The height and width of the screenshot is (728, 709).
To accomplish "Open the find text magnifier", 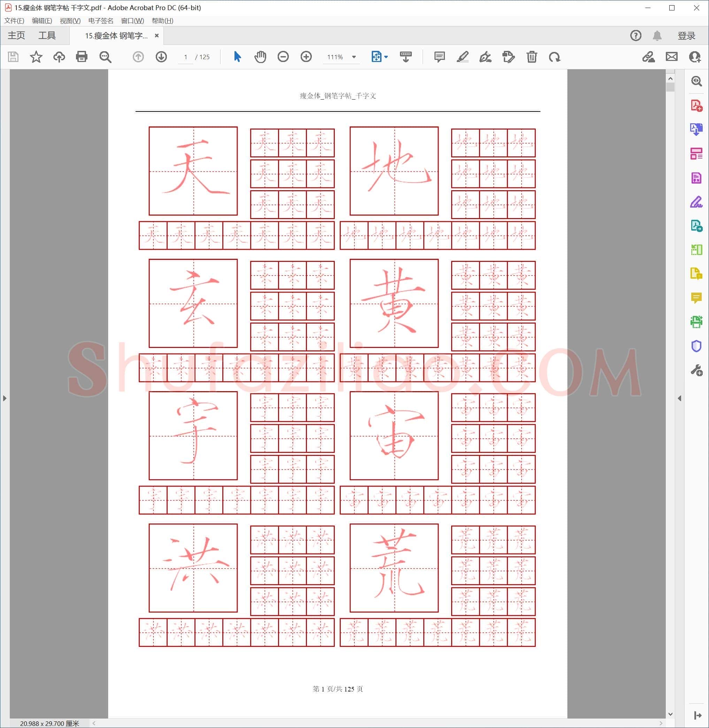I will click(105, 57).
